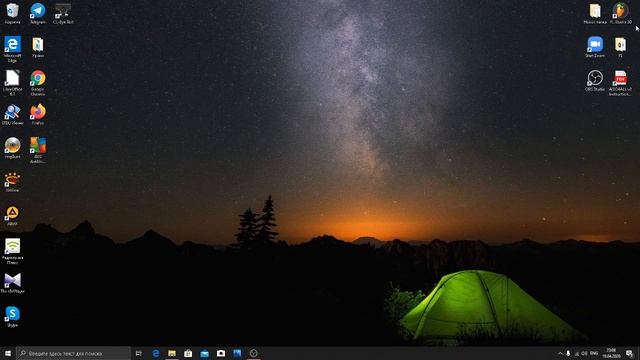640x360 pixels.
Task: Launch Google Chrome from the desktop
Action: coord(38,82)
